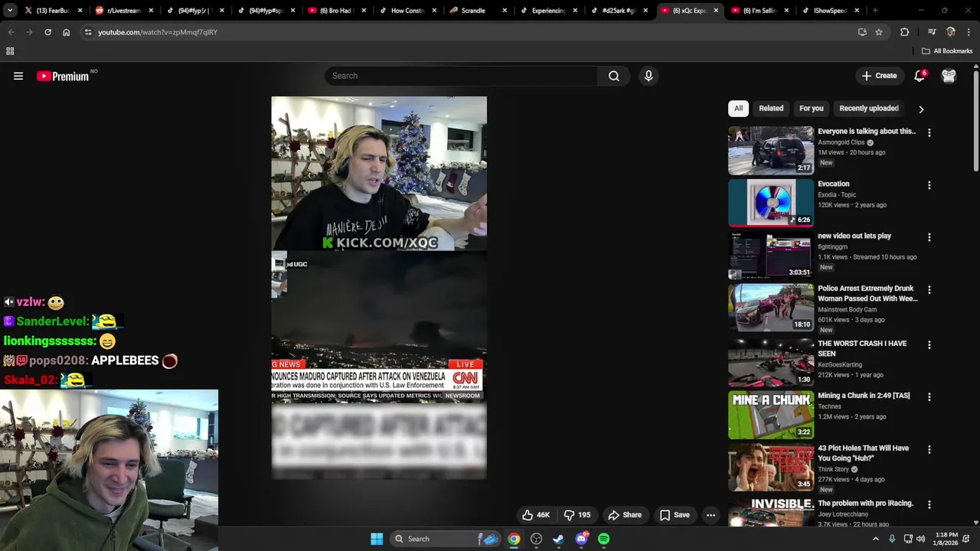
Task: Install or cast icon in address bar
Action: pos(862,32)
